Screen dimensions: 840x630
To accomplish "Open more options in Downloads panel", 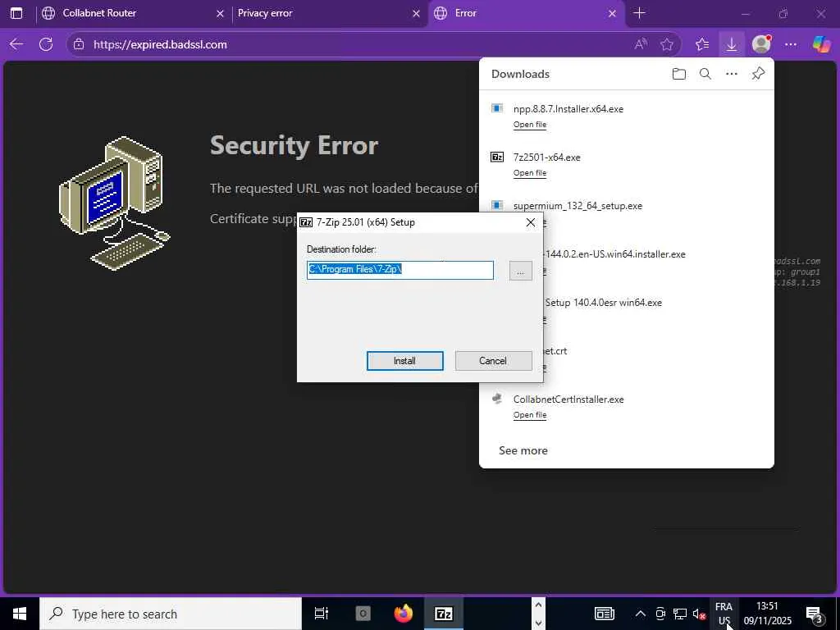I will pos(731,74).
